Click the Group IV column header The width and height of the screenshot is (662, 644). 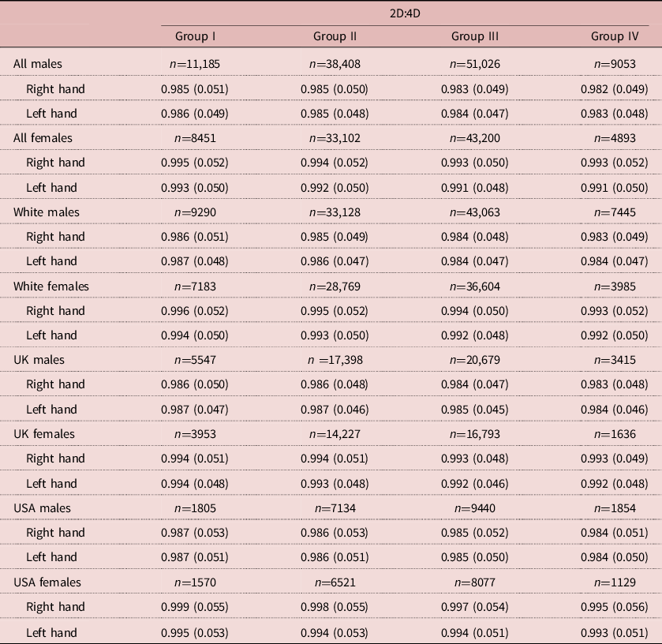[x=614, y=37]
